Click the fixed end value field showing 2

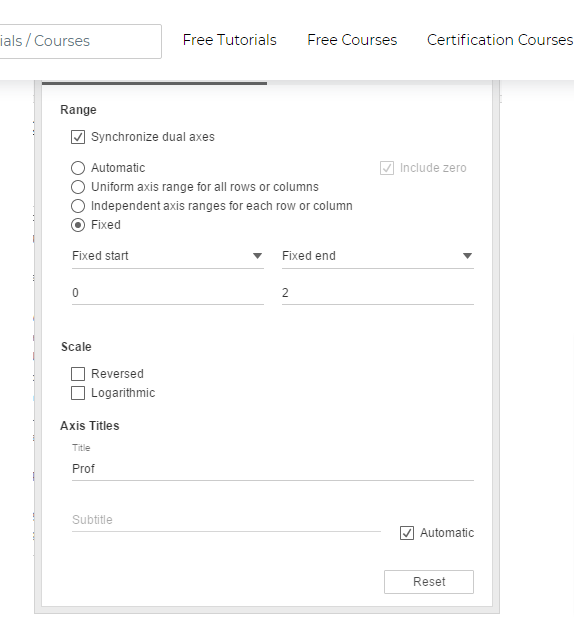[378, 293]
